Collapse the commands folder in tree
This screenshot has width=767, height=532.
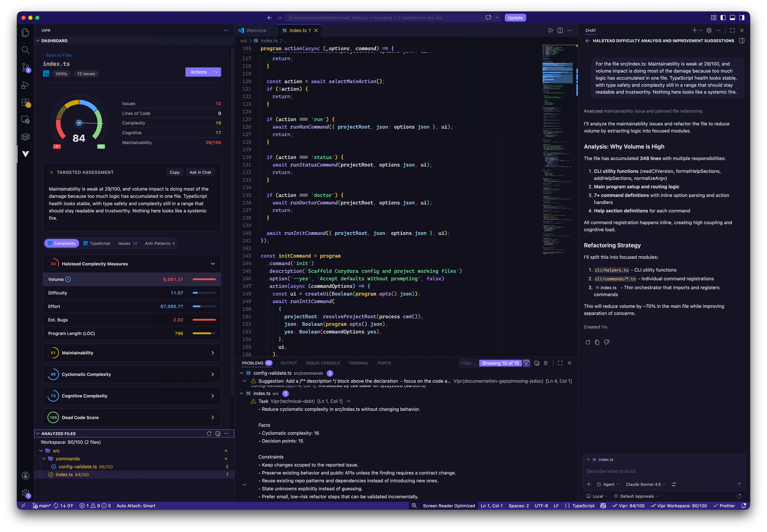pos(44,459)
